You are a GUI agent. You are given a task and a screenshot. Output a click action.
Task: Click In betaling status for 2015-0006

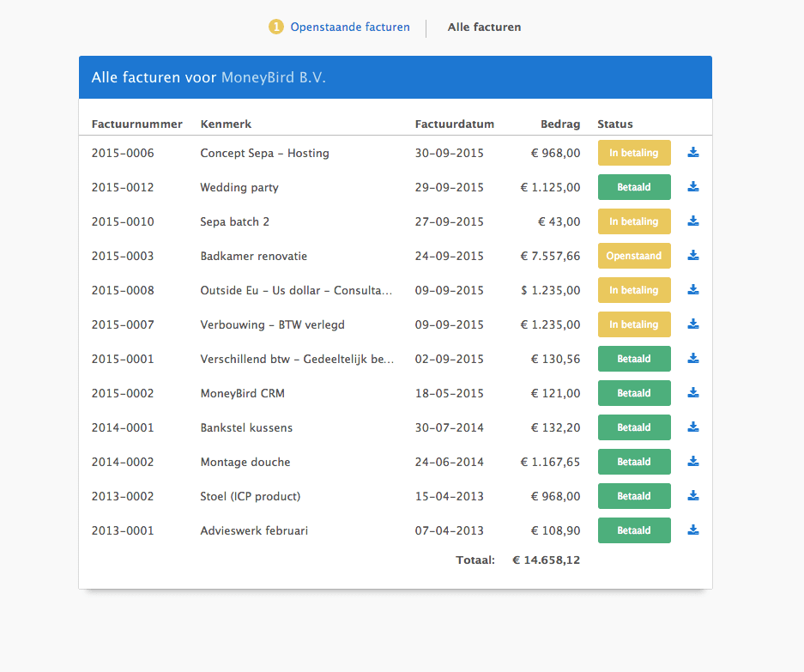[634, 153]
